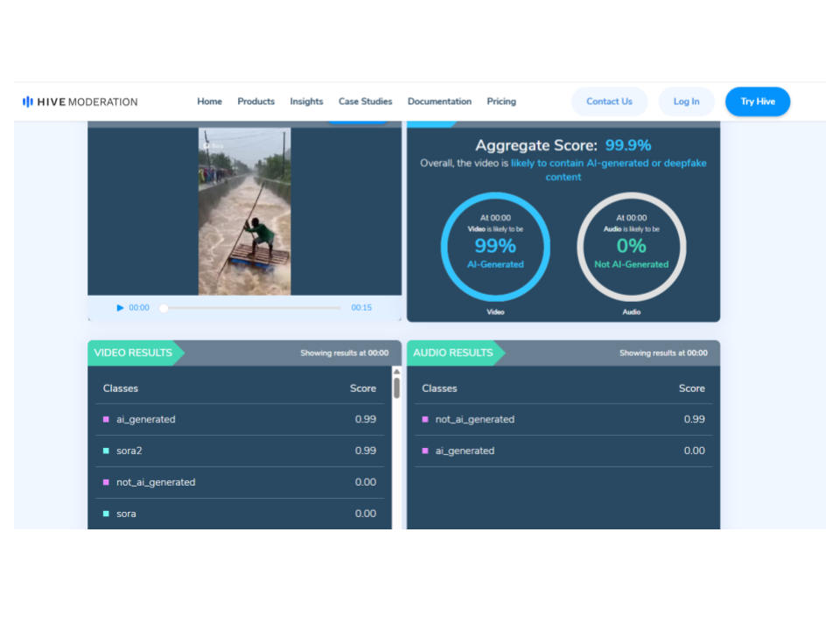Click the 0% audio score circle
The width and height of the screenshot is (840, 630).
pyautogui.click(x=631, y=246)
